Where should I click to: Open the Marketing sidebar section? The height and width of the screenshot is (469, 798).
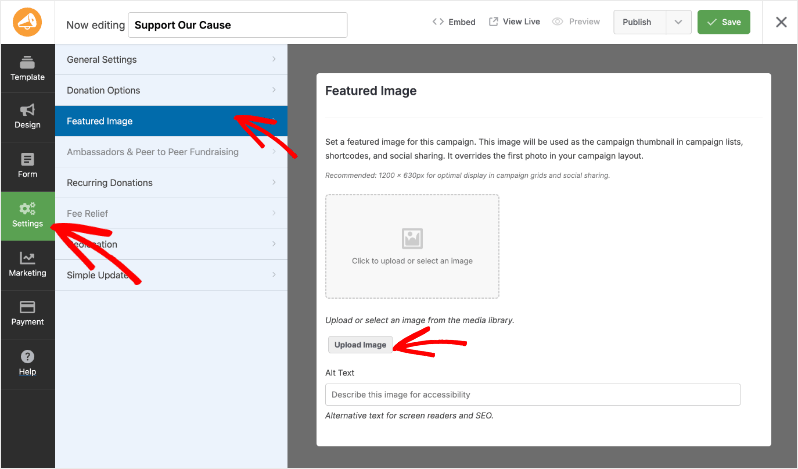[27, 265]
